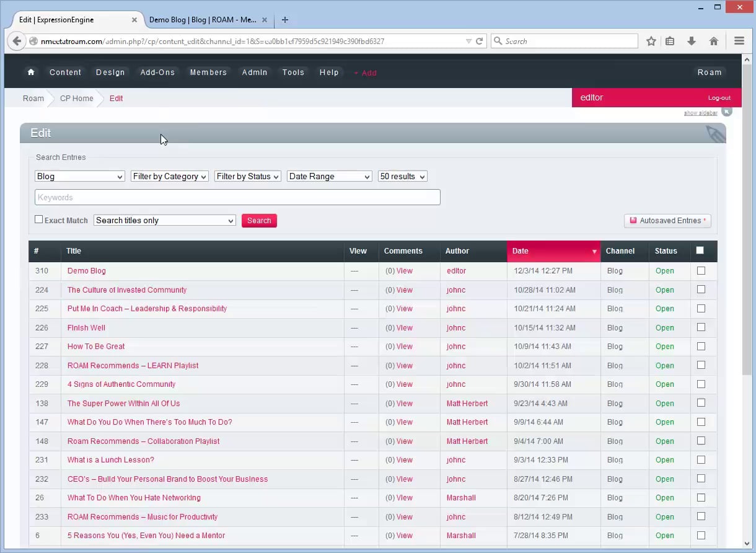The height and width of the screenshot is (553, 756).
Task: Open the Roam site link in navbar
Action: 710,73
